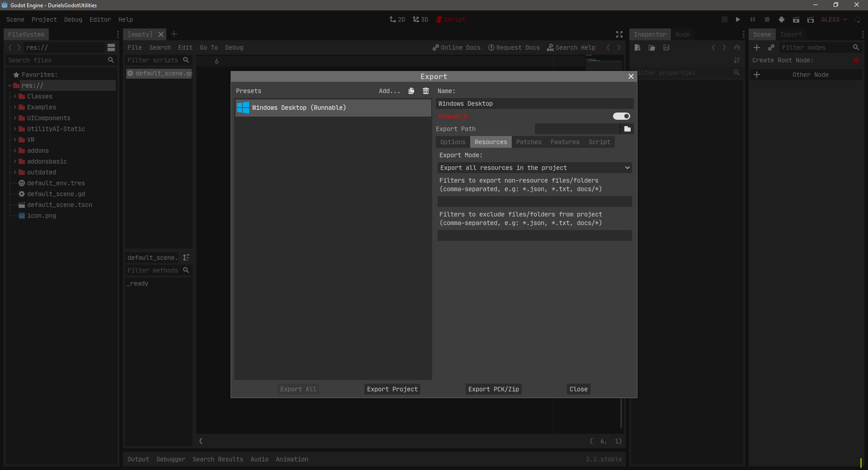The width and height of the screenshot is (868, 470).
Task: Switch to Script workspace
Action: [451, 19]
